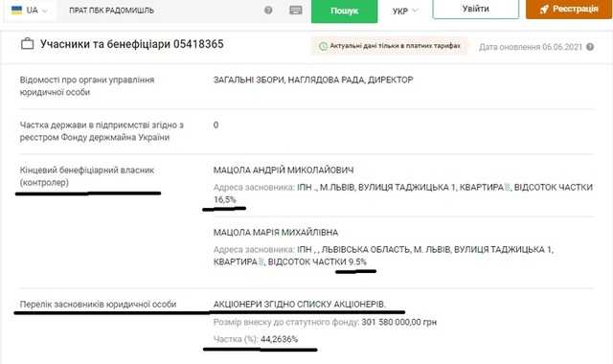The image size is (613, 364).
Task: Open the virtual keyboard icon in search field
Action: [296, 11]
